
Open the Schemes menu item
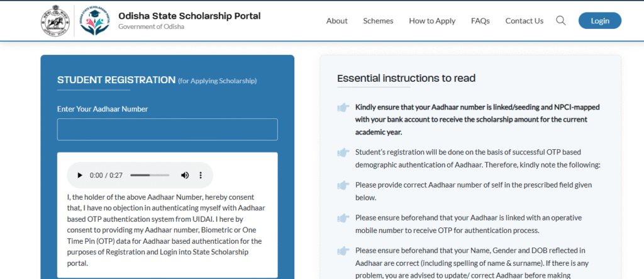pos(378,21)
